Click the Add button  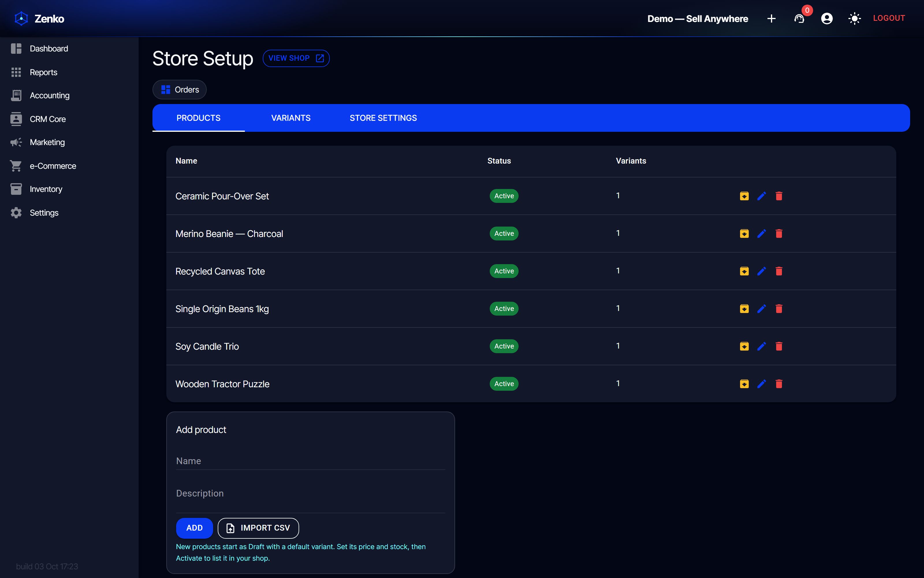pyautogui.click(x=194, y=528)
